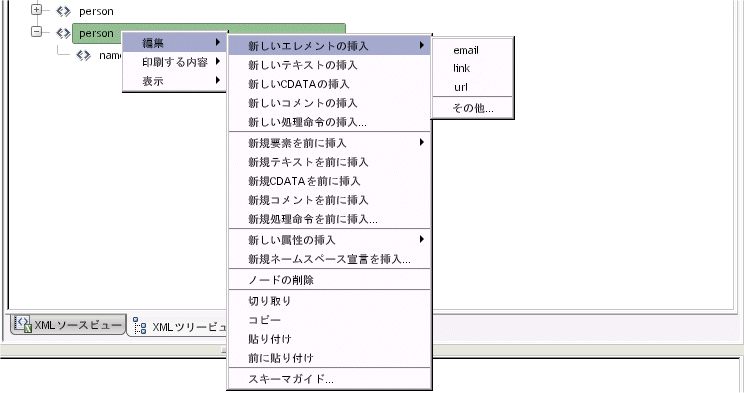The height and width of the screenshot is (393, 744).
Task: Open 新規要素を前に挿入 submenu
Action: click(329, 143)
